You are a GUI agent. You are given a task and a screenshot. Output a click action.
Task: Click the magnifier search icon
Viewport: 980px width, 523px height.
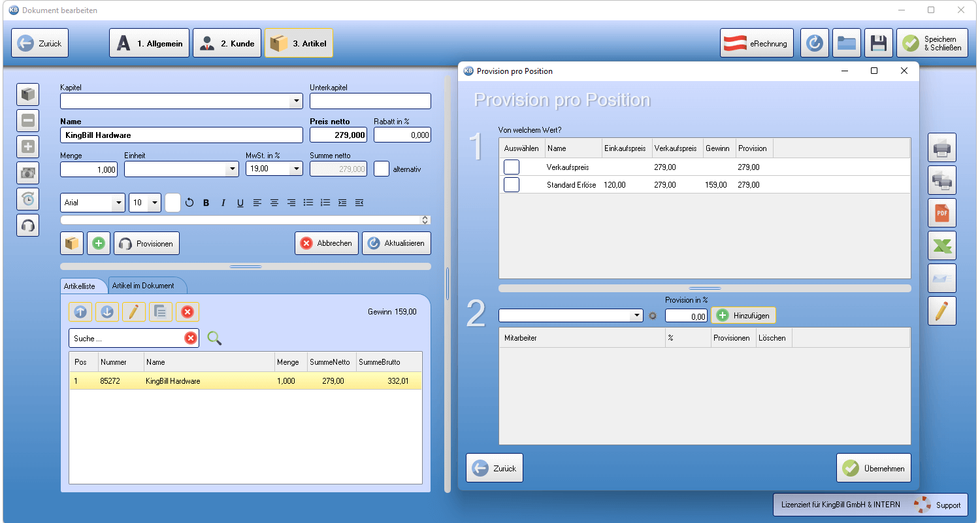[214, 338]
